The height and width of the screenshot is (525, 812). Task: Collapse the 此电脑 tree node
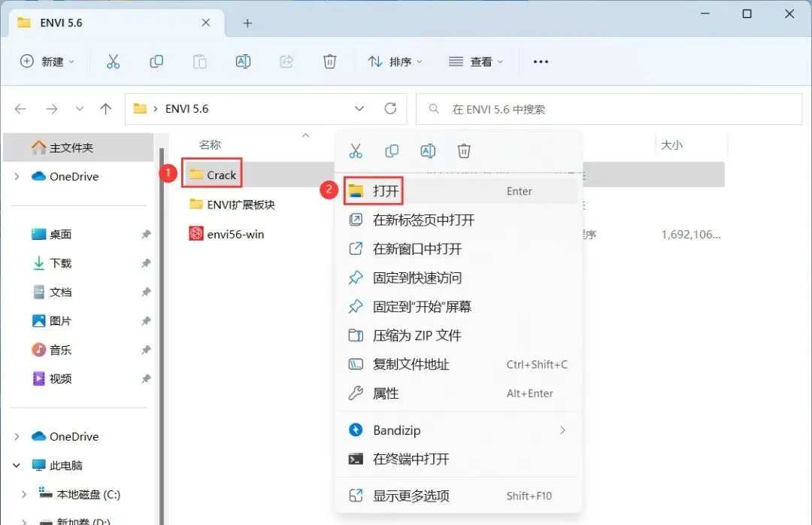[x=17, y=466]
